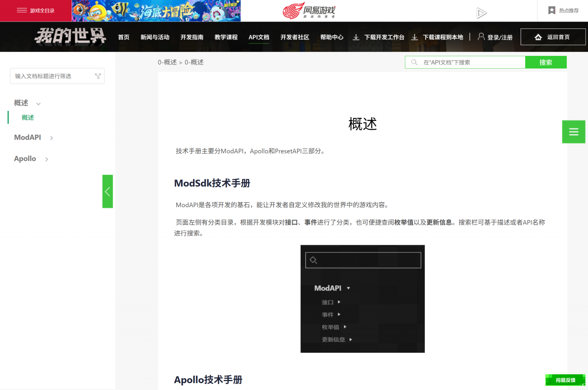Image resolution: width=588 pixels, height=390 pixels.
Task: Open 开发指南 menu item
Action: pos(192,37)
